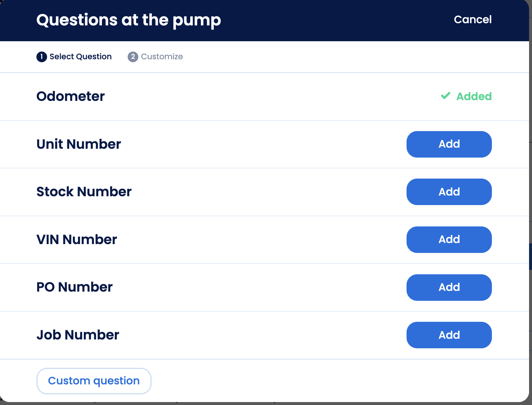This screenshot has height=405, width=532.
Task: Click the step 2 number circle icon
Action: coord(133,57)
